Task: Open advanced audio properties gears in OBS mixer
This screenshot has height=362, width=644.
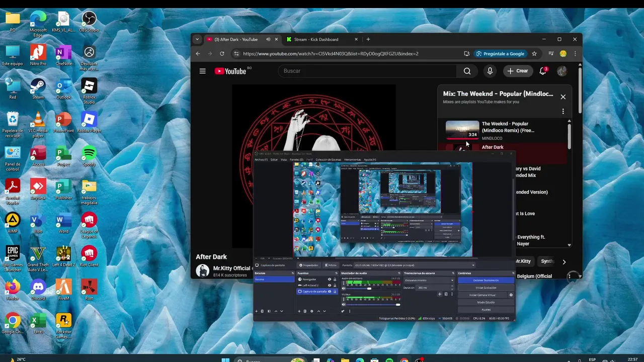Action: pyautogui.click(x=343, y=311)
